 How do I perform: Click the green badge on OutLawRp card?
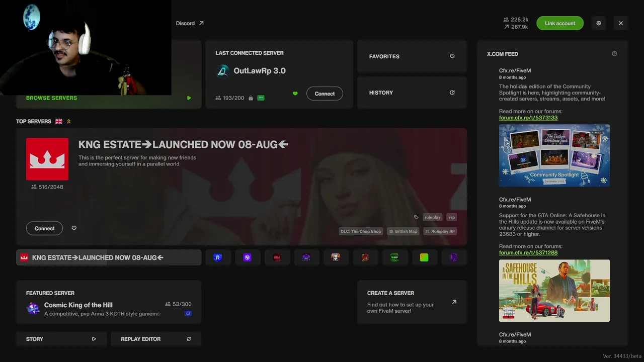(261, 98)
